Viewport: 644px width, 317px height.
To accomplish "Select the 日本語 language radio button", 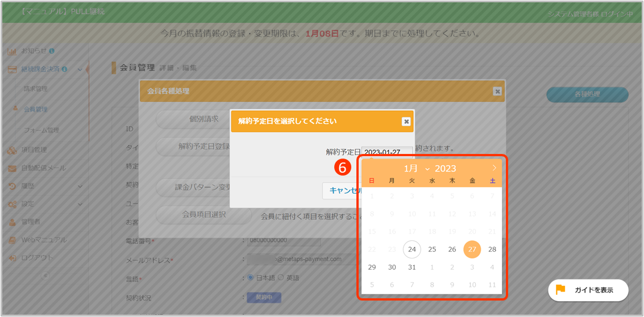I will click(x=250, y=278).
